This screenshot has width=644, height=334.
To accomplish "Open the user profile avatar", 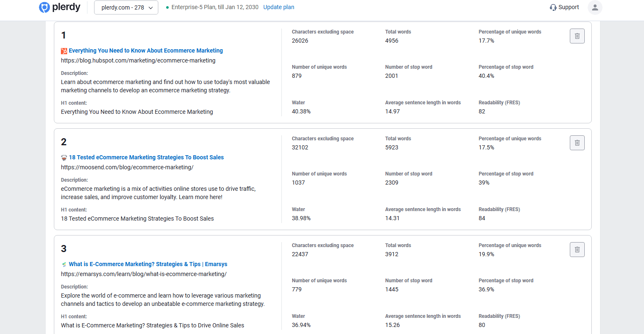I will pyautogui.click(x=595, y=7).
